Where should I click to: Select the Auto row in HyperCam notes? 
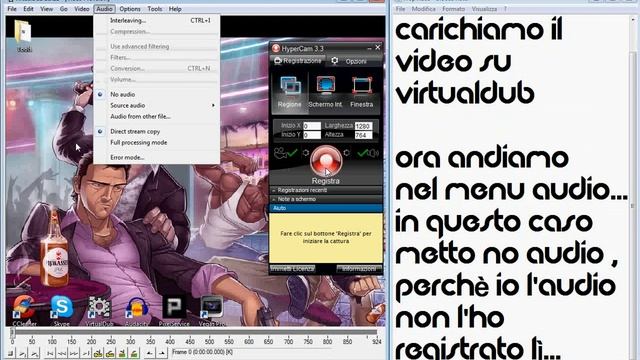pos(326,208)
